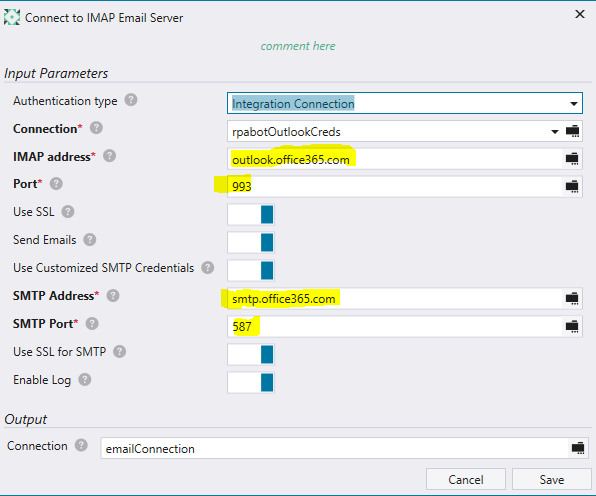Expand the Authentication type dropdown

coord(574,103)
